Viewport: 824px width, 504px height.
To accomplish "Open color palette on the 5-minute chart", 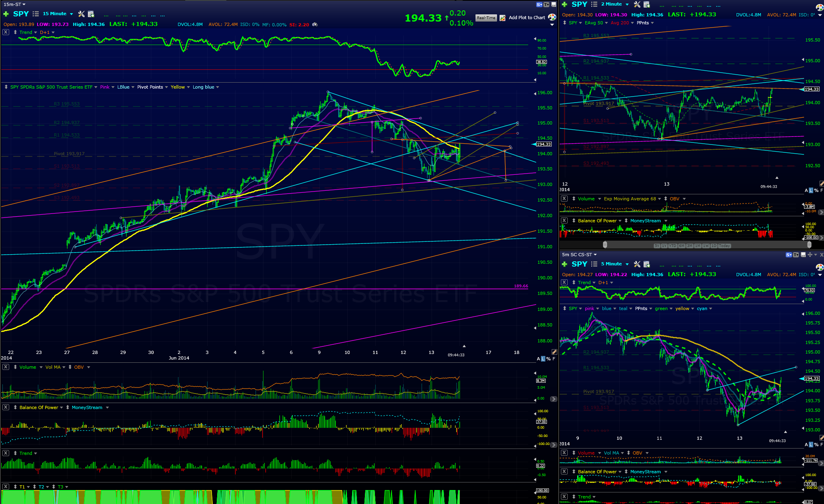I will (820, 267).
